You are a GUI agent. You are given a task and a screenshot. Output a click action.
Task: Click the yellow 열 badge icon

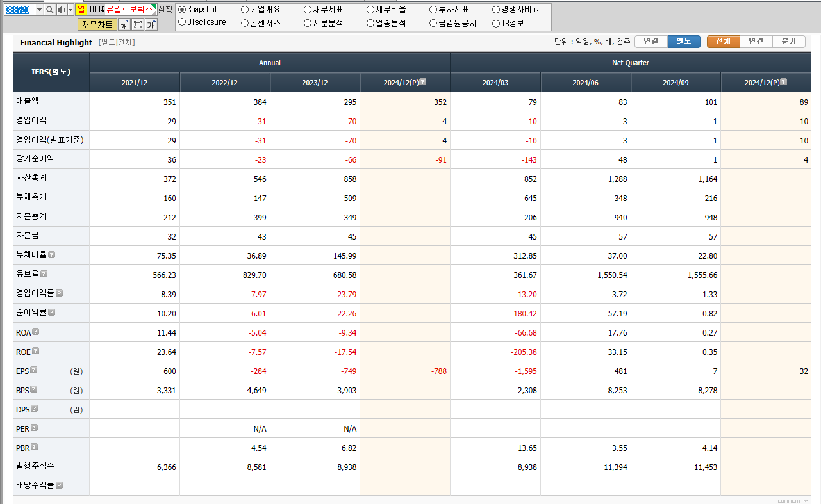[x=81, y=10]
